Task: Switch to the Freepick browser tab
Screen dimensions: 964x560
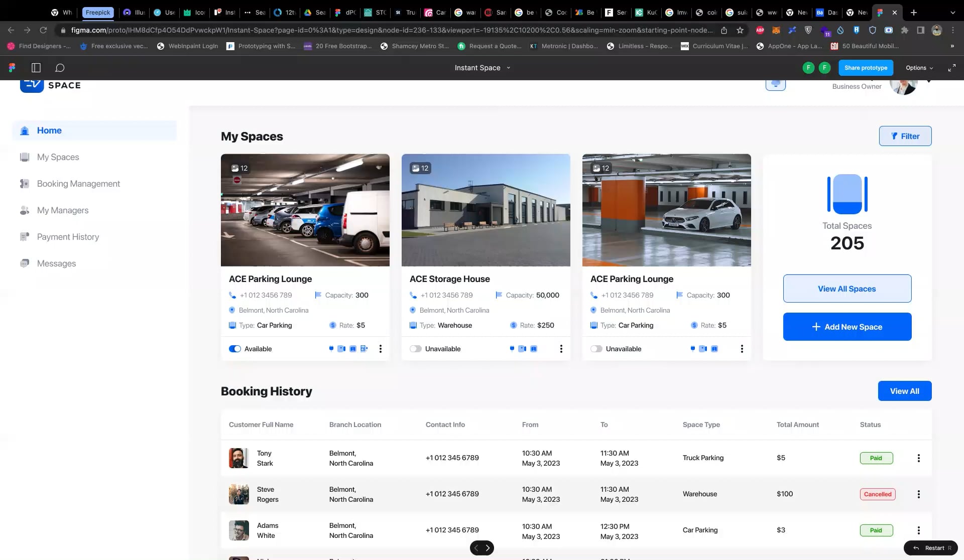Action: pyautogui.click(x=97, y=13)
